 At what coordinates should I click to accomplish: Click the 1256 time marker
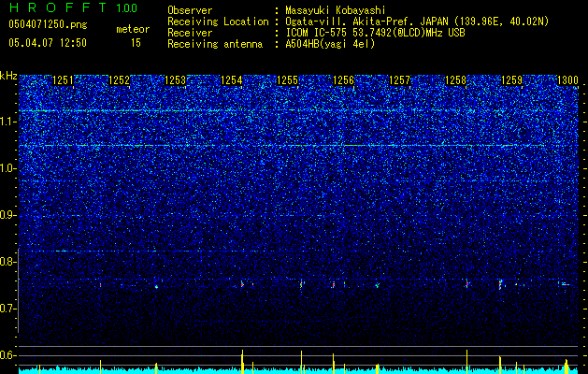pyautogui.click(x=343, y=79)
